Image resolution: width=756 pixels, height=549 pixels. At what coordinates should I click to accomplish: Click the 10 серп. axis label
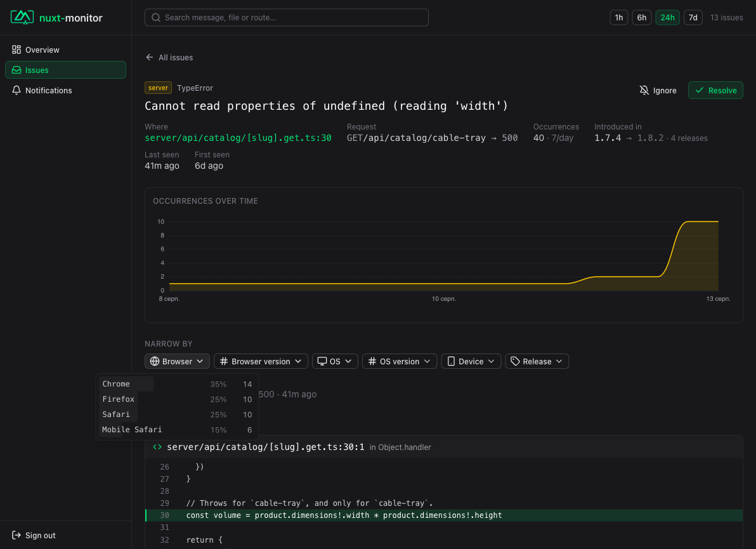443,299
